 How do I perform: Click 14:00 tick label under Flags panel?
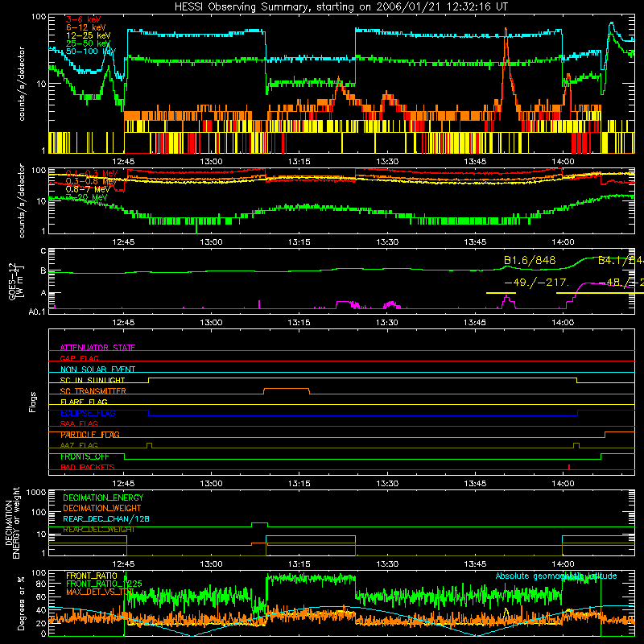[563, 484]
